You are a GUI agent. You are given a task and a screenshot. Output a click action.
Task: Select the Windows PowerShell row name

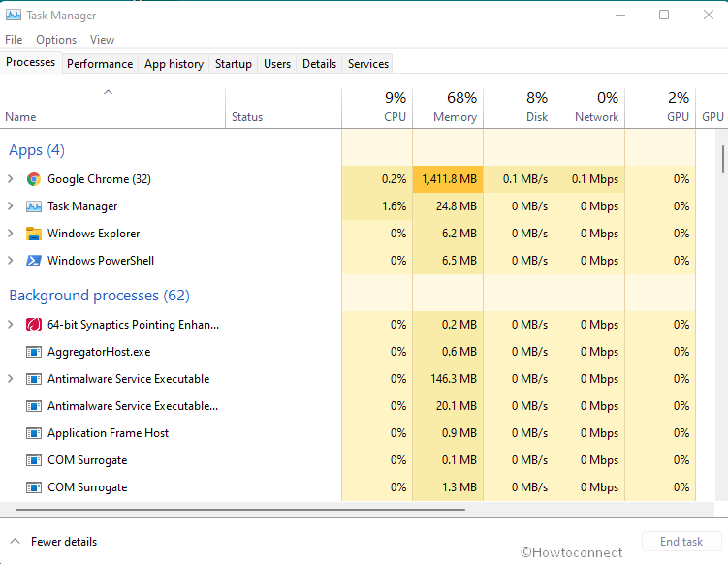click(101, 261)
